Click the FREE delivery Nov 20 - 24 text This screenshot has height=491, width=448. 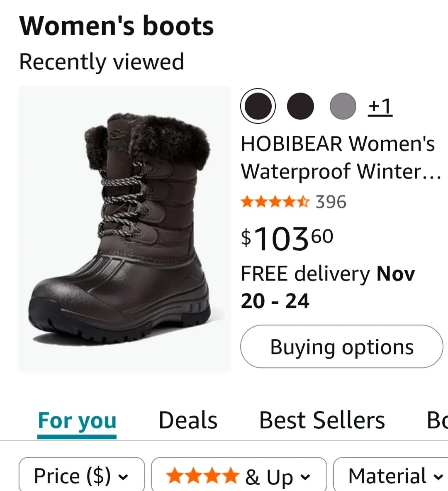(x=328, y=287)
